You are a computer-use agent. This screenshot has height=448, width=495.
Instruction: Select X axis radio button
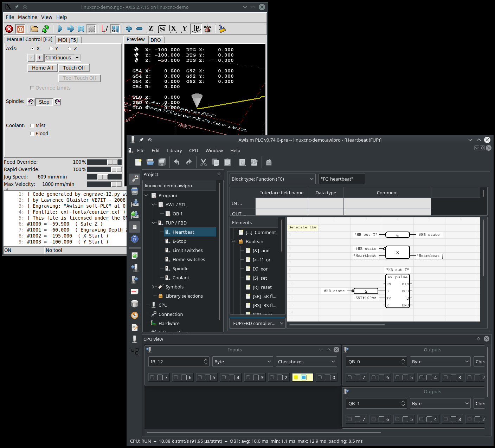point(32,48)
